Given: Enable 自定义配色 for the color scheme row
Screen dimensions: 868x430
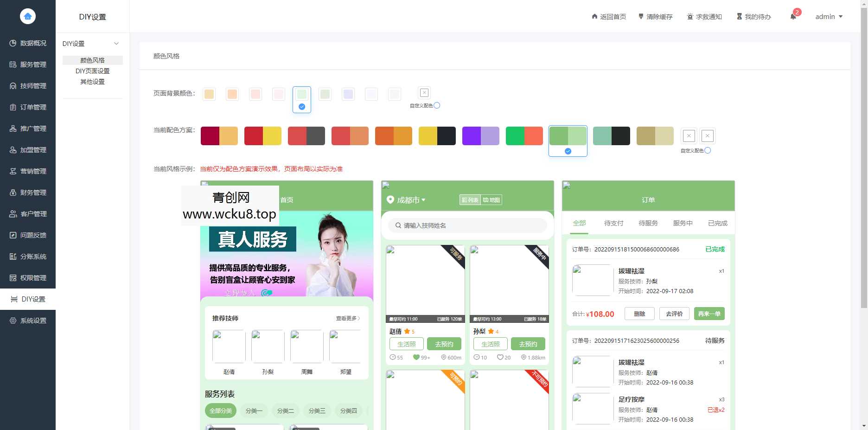Looking at the screenshot, I should pos(707,150).
